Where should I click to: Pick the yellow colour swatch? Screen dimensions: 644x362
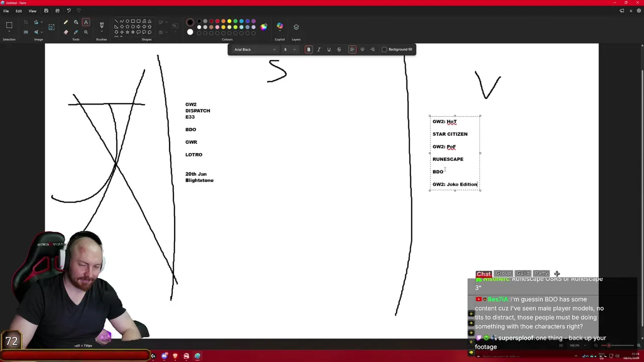(x=229, y=22)
